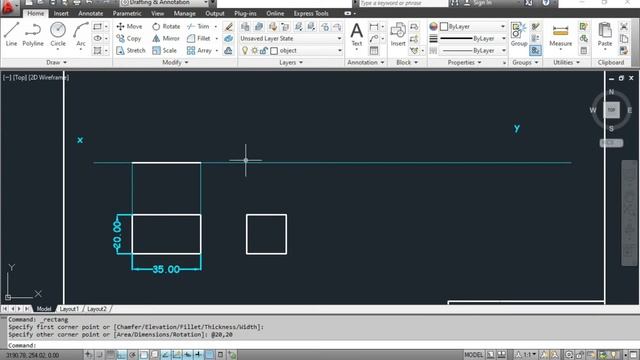Click the Erase pencil icon in Modify panel
This screenshot has height=360, width=640.
[229, 27]
